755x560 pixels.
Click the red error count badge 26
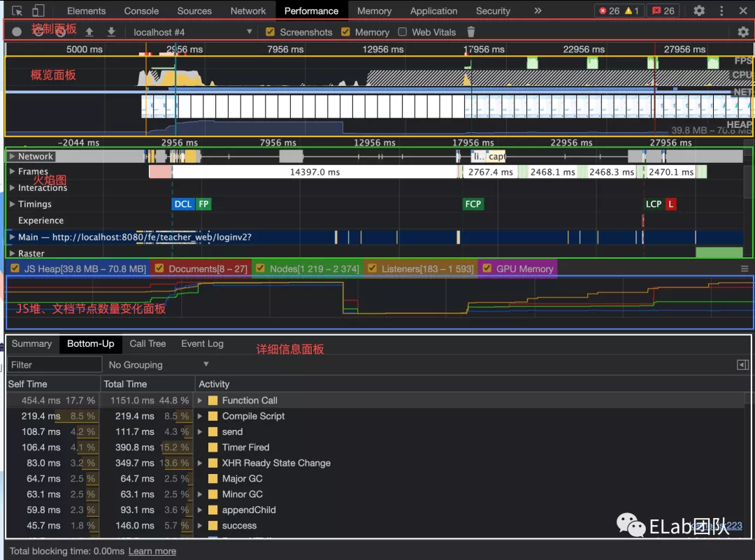(609, 10)
